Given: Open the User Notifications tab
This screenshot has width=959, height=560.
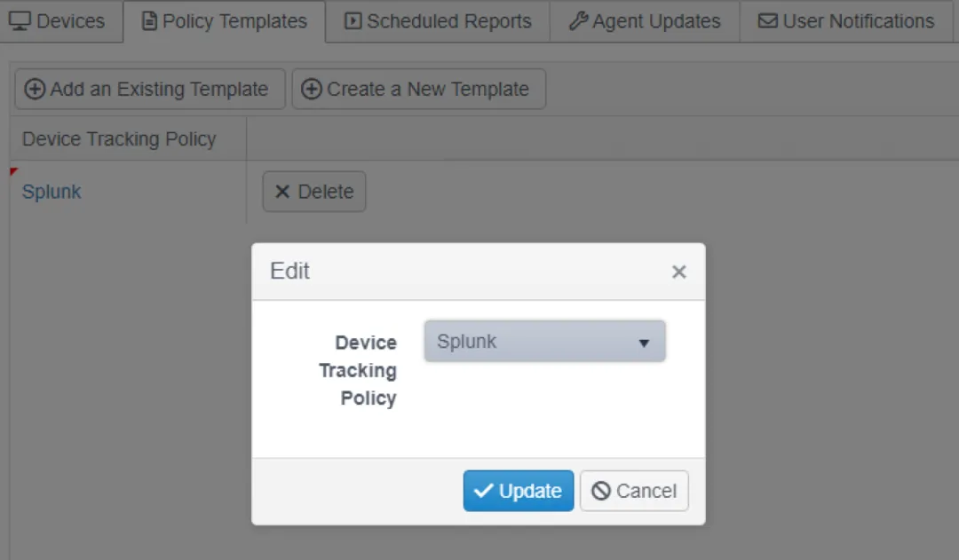Looking at the screenshot, I should point(846,21).
